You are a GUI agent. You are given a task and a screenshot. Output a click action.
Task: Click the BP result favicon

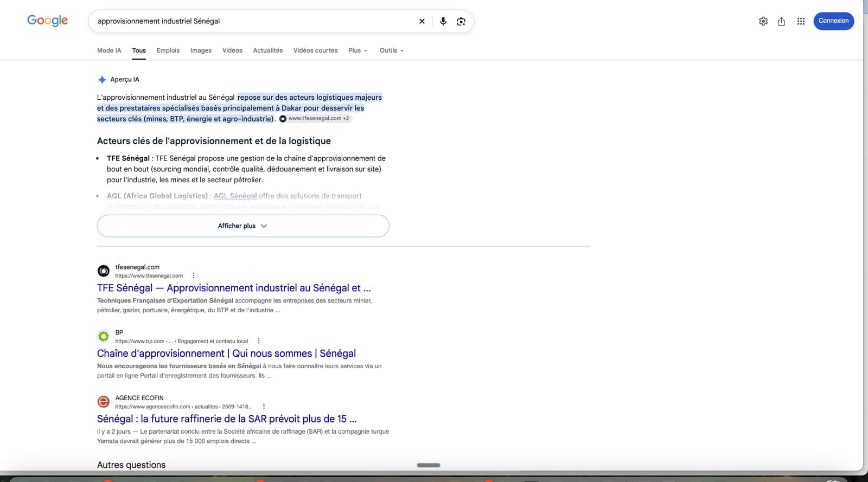click(104, 337)
